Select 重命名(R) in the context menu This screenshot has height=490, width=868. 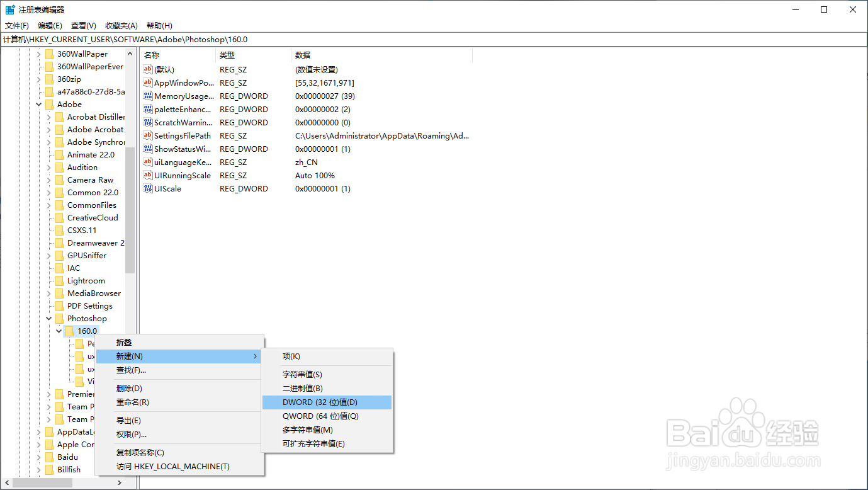[179, 402]
